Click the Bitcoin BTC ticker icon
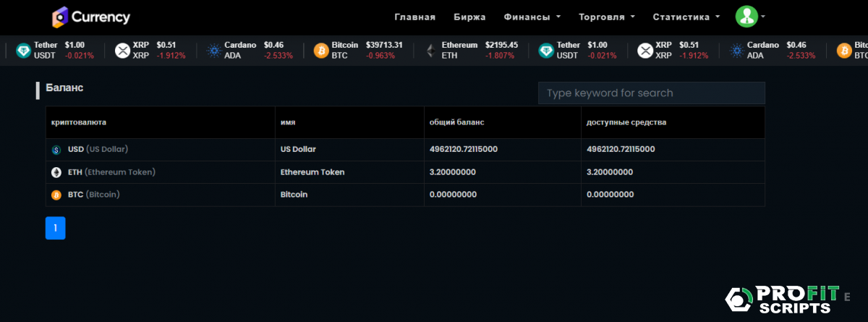This screenshot has width=868, height=322. (320, 51)
